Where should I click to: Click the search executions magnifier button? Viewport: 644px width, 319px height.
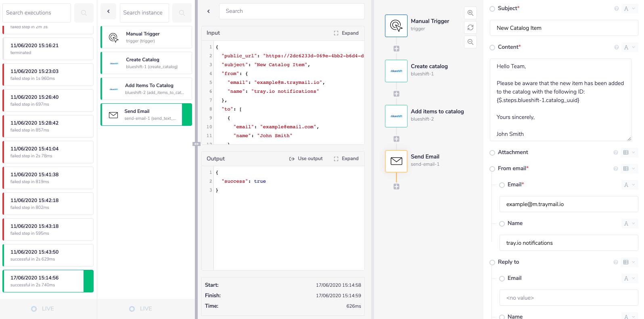click(x=84, y=13)
